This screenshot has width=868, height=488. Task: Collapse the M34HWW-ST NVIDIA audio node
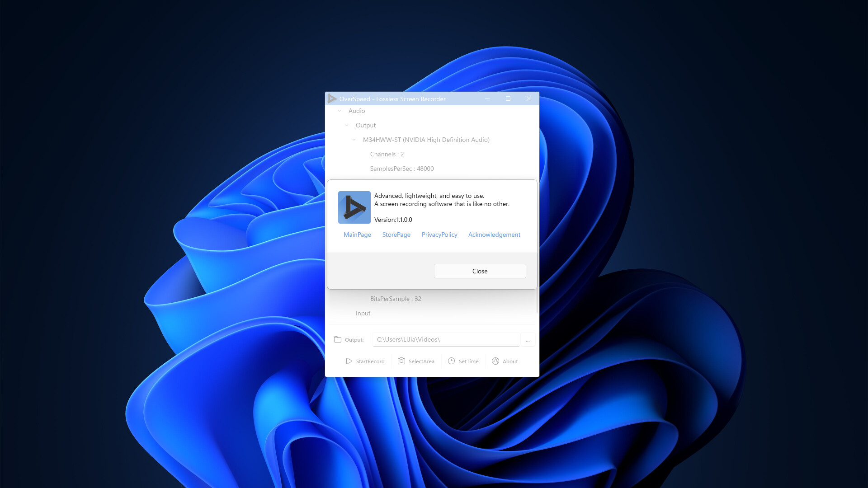354,140
